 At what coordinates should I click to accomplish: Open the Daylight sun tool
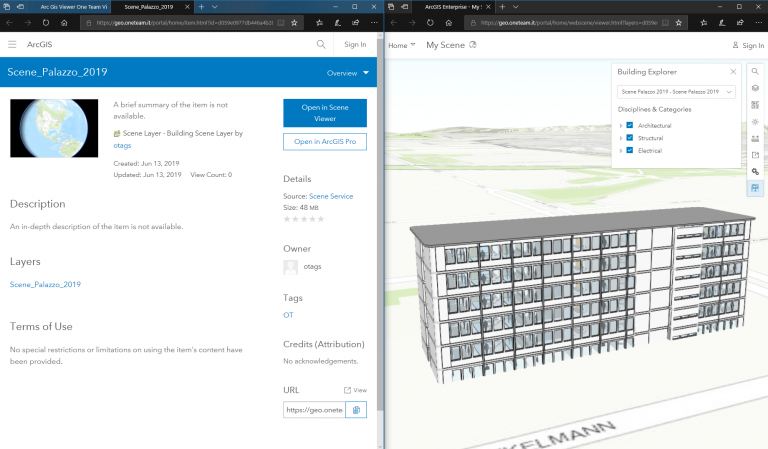click(755, 121)
